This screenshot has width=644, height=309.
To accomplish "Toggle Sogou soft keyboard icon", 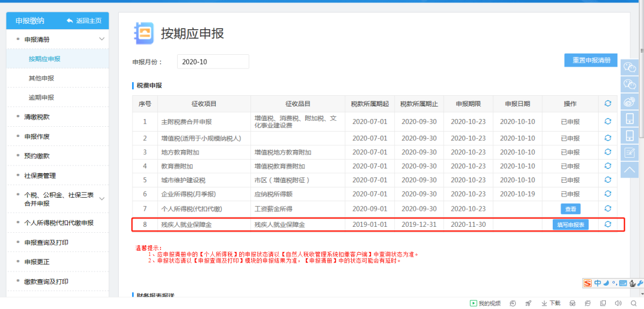I will click(623, 283).
